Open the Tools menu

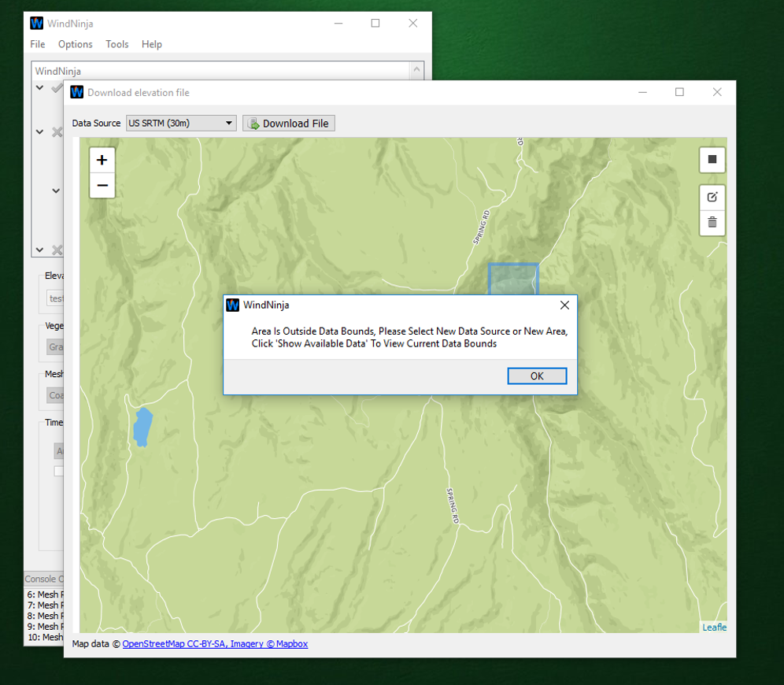tap(116, 44)
